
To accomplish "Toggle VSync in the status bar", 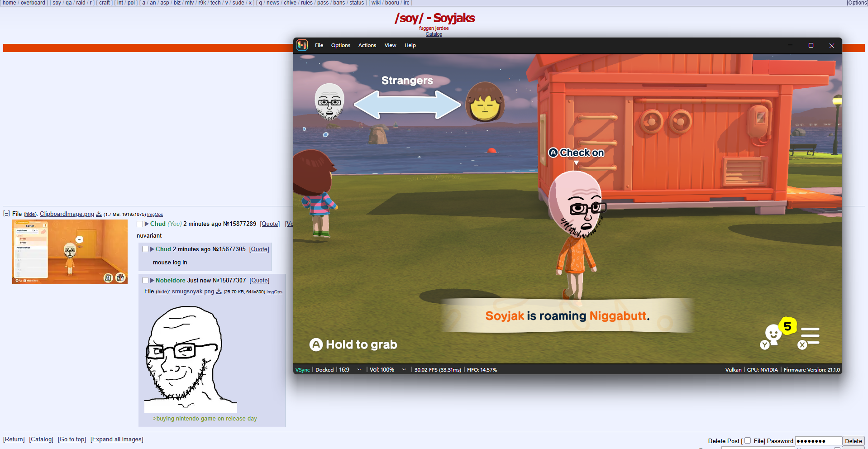I will point(303,370).
